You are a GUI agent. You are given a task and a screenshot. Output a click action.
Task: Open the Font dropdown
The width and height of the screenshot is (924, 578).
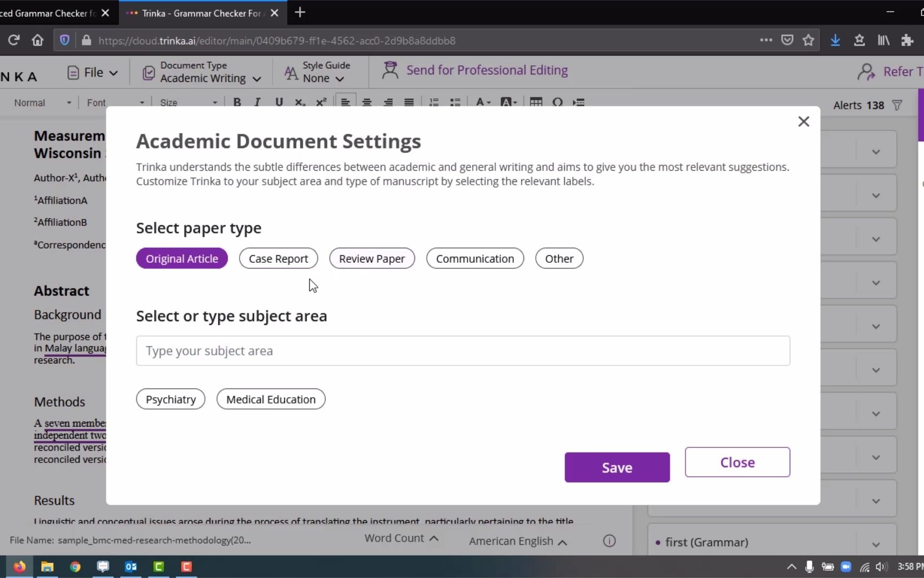tap(115, 103)
